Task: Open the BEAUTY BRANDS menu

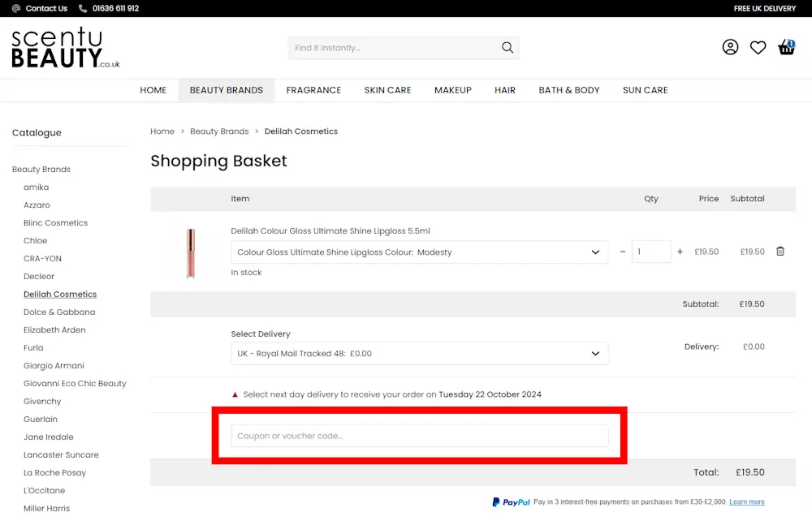Action: (x=227, y=90)
